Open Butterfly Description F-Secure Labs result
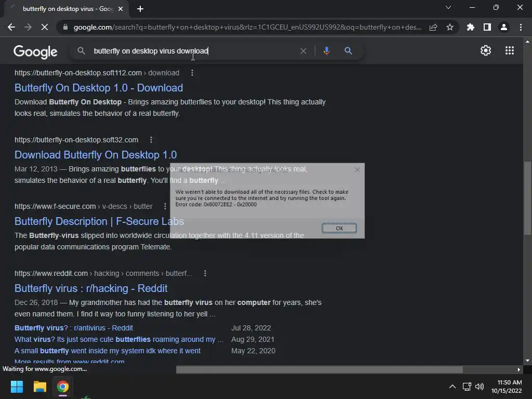Image resolution: width=532 pixels, height=399 pixels. (99, 221)
